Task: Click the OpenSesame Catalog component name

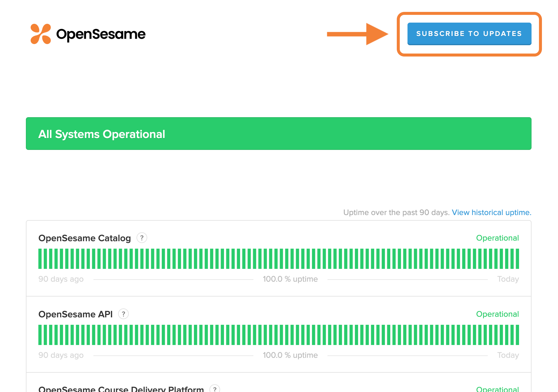Action: point(84,238)
